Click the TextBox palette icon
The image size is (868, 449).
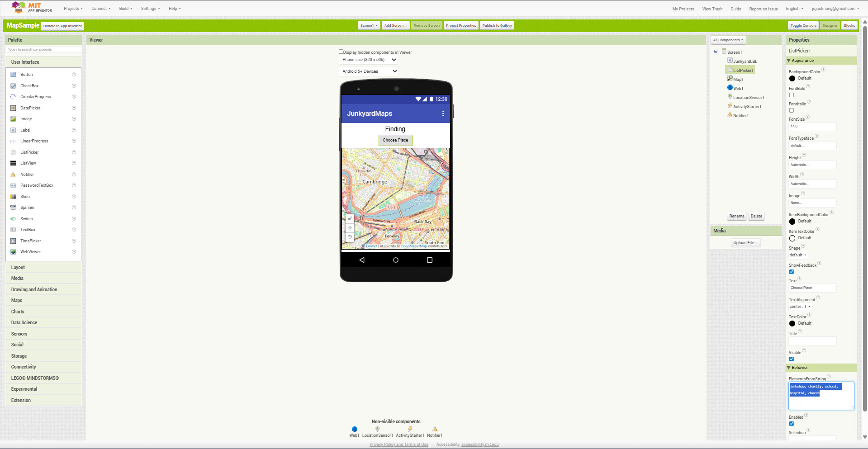(13, 230)
